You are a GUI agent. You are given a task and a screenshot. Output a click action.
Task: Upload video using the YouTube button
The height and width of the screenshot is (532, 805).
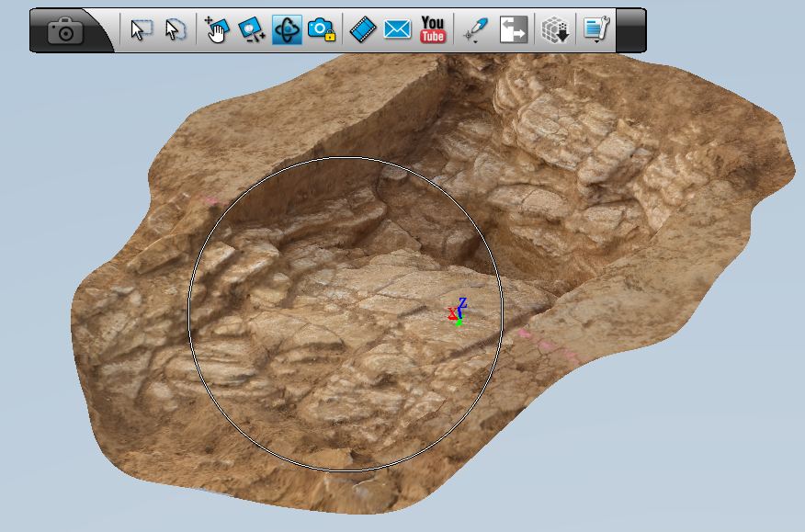point(432,30)
